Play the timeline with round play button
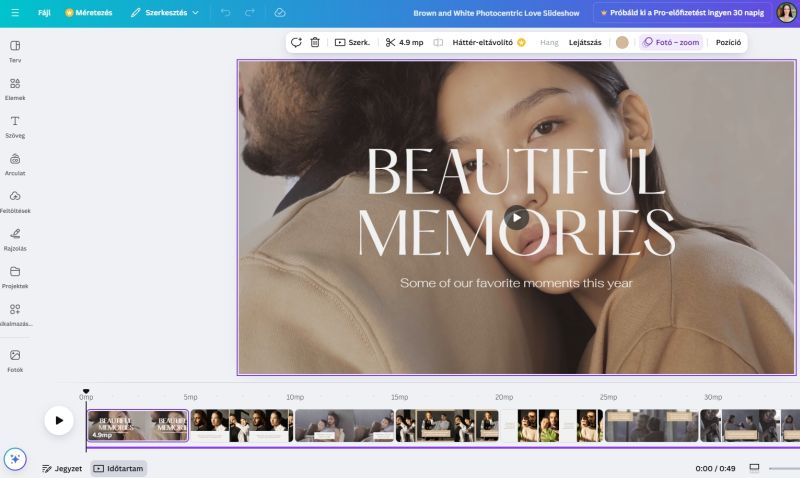The image size is (800, 478). tap(59, 420)
